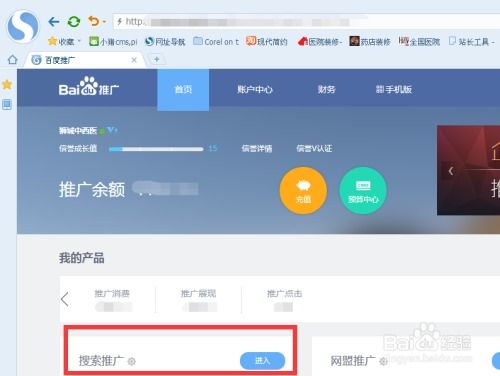Click the 推广展现 stat
This screenshot has height=376, width=500.
[199, 300]
